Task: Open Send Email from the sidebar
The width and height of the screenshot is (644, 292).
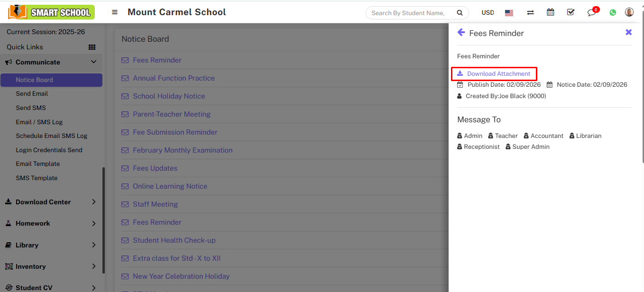Action: [x=32, y=94]
